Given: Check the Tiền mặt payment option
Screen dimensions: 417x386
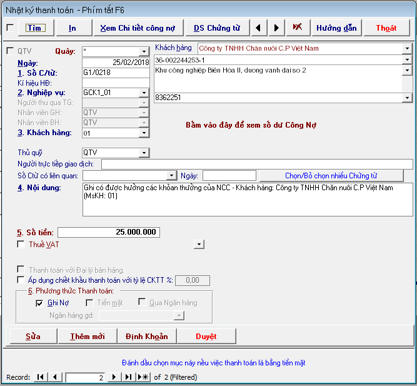Looking at the screenshot, I should point(89,302).
